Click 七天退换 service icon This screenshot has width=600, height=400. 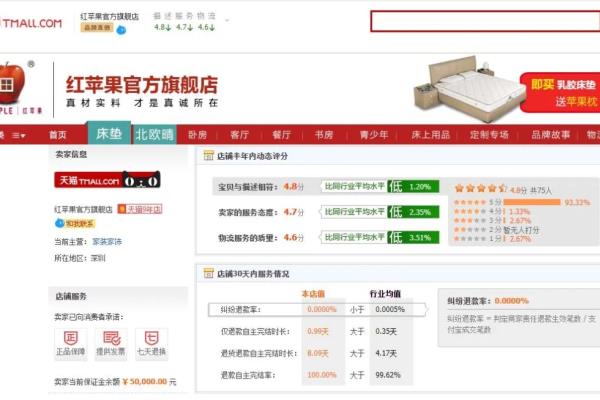(x=152, y=344)
